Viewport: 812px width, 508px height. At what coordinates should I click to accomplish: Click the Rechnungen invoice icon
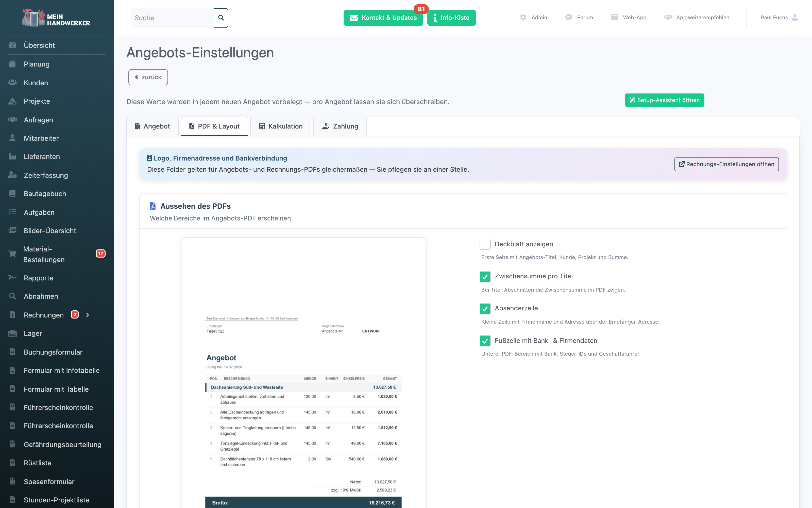pos(12,315)
